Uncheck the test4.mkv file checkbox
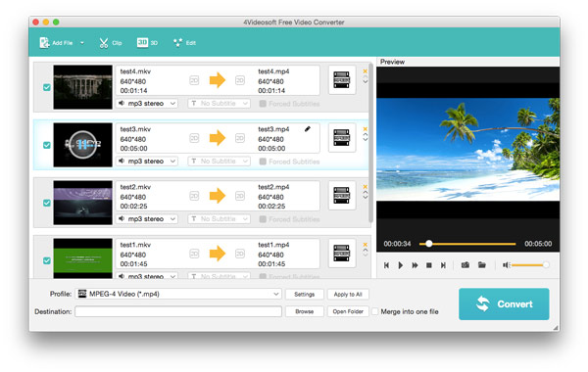The image size is (588, 372). 47,87
